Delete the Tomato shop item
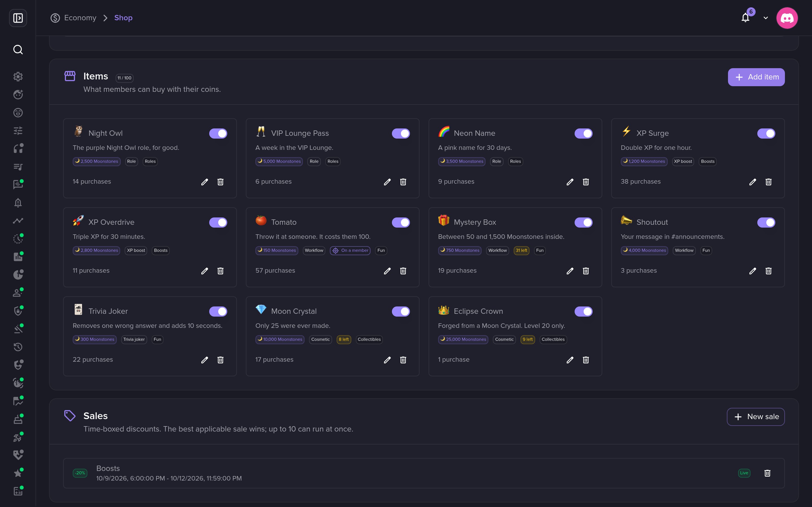The width and height of the screenshot is (812, 507). [403, 271]
